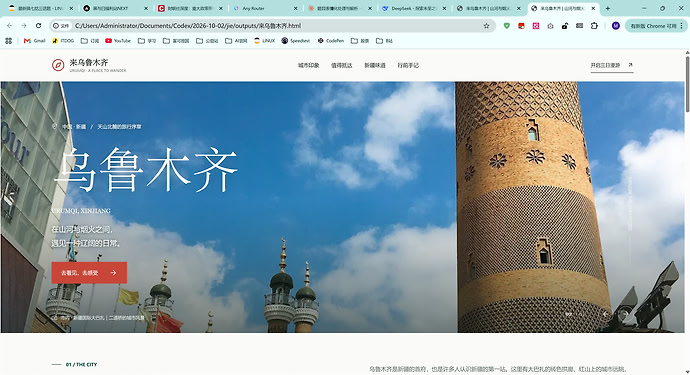Click the page vertical scrollbar thumb
The width and height of the screenshot is (690, 375).
(x=687, y=84)
